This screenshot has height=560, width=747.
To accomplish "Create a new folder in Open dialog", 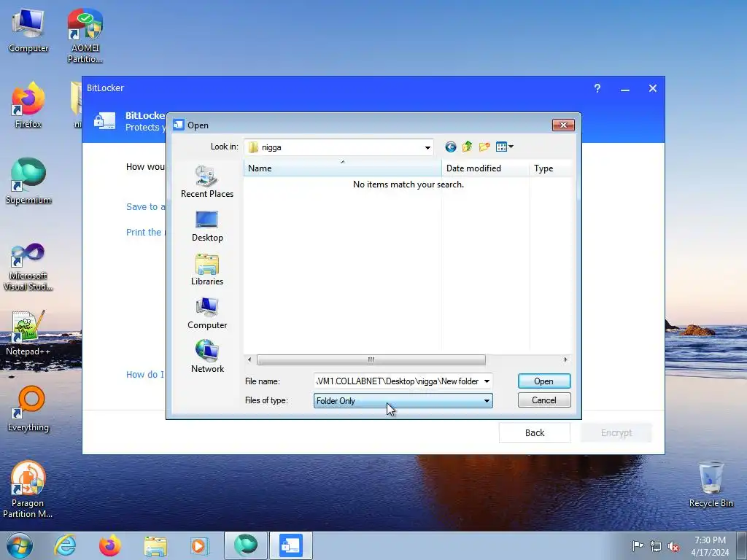I will coord(484,147).
